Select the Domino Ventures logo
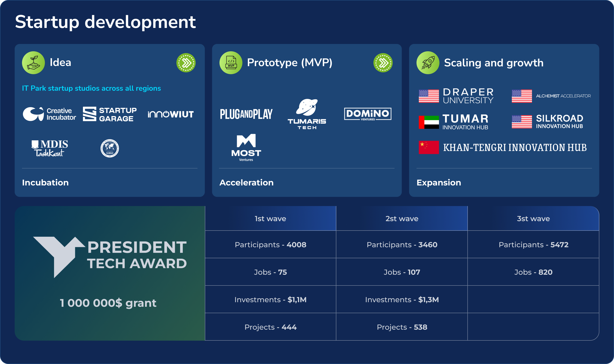Viewport: 614px width, 364px height. (368, 114)
